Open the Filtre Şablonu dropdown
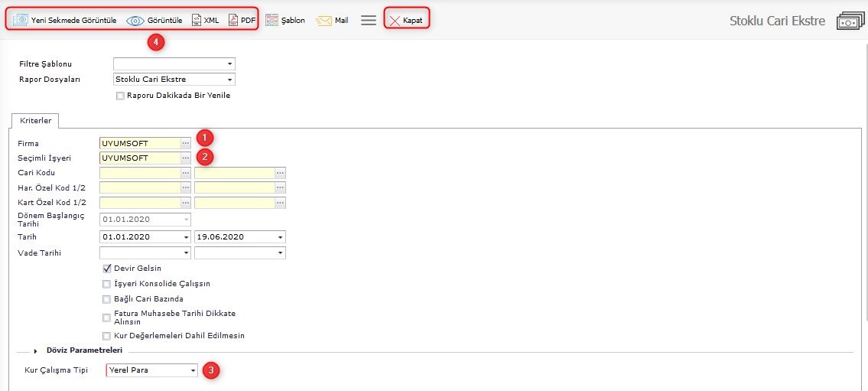This screenshot has height=391, width=868. pyautogui.click(x=229, y=64)
